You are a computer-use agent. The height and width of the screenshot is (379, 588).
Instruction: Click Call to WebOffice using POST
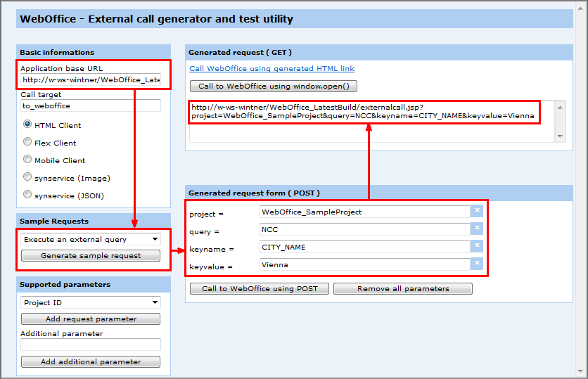pos(260,289)
